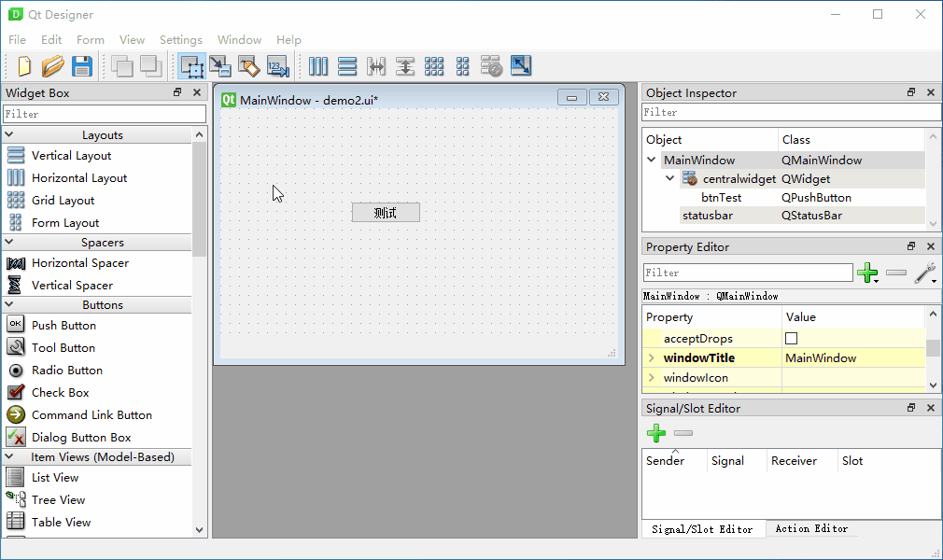
Task: Close the Signal/Slot Editor panel
Action: coord(930,407)
